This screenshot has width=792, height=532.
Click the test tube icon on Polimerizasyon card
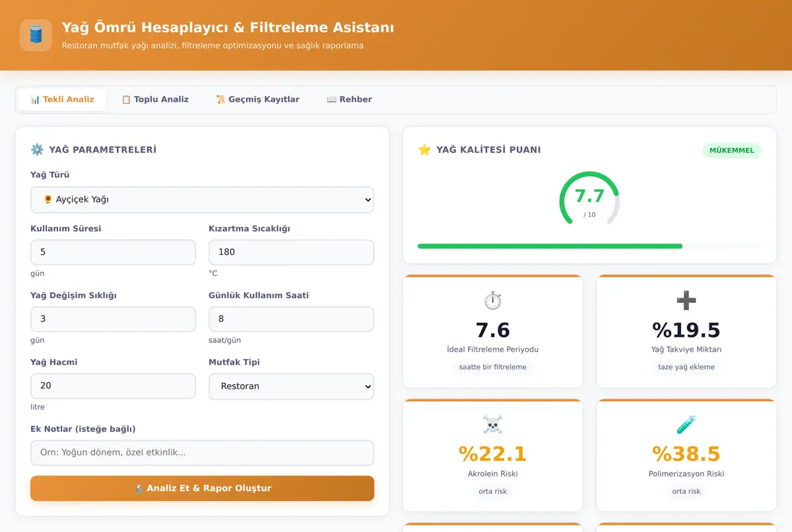pyautogui.click(x=686, y=425)
